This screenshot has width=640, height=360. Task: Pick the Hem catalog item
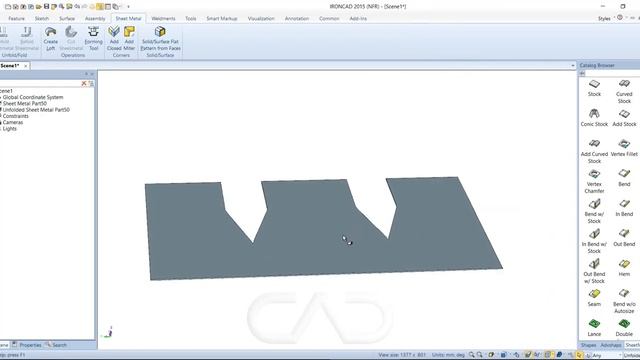tap(624, 268)
